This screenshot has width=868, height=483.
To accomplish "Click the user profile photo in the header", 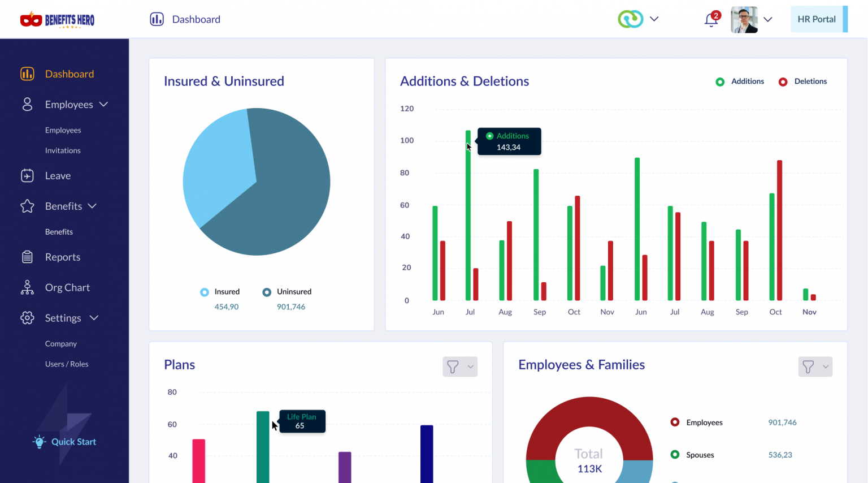I will (743, 19).
